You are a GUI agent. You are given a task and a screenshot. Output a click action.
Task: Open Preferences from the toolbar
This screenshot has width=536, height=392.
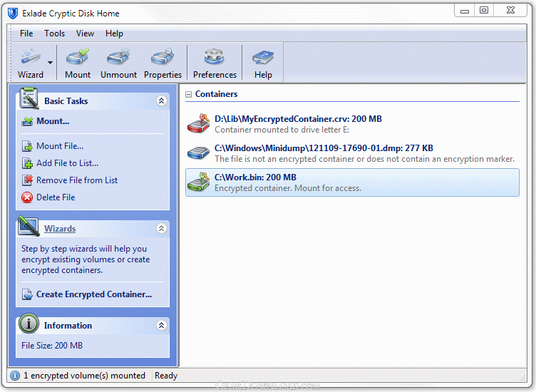pyautogui.click(x=215, y=63)
